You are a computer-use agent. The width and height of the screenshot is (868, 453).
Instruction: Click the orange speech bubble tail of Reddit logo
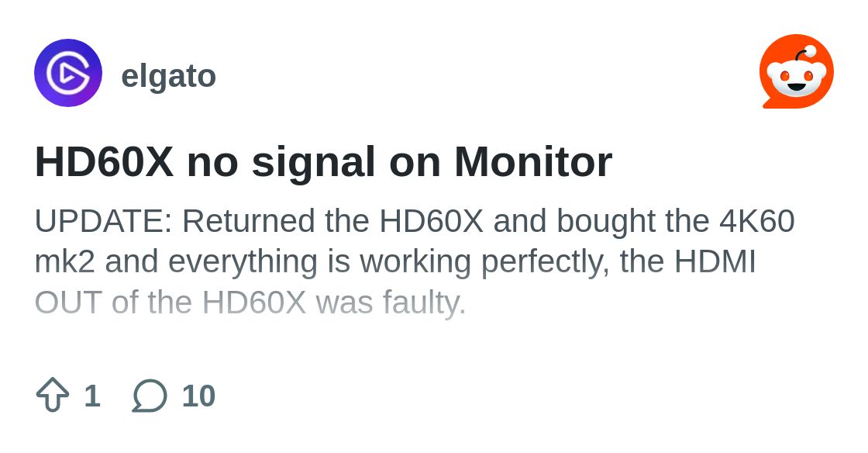768,104
